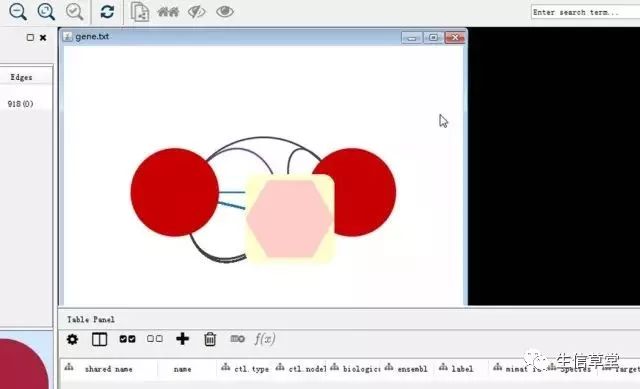Click the zoom selected region icon
This screenshot has width=640, height=389.
tap(75, 11)
